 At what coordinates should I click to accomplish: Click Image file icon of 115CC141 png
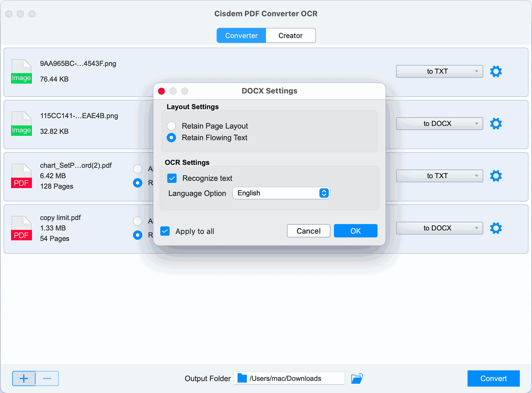click(21, 124)
